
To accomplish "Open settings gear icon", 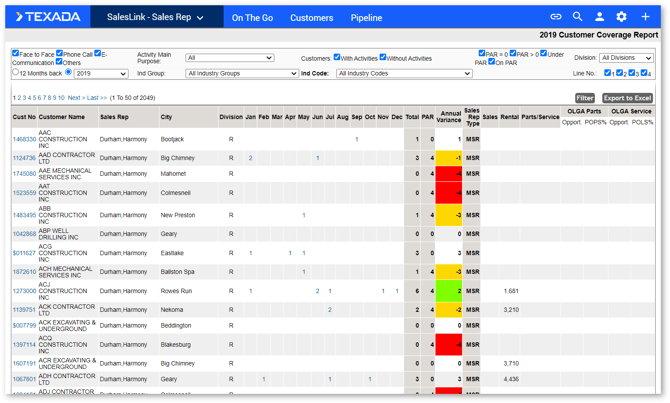I will (622, 17).
